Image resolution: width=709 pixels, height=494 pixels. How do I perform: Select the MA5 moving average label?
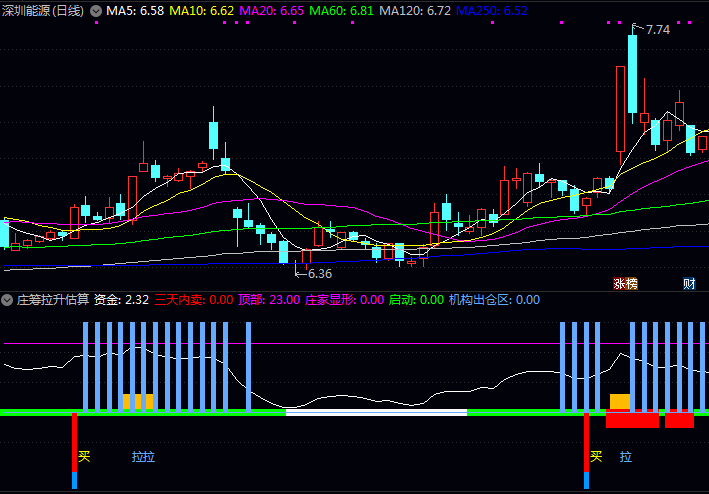135,10
